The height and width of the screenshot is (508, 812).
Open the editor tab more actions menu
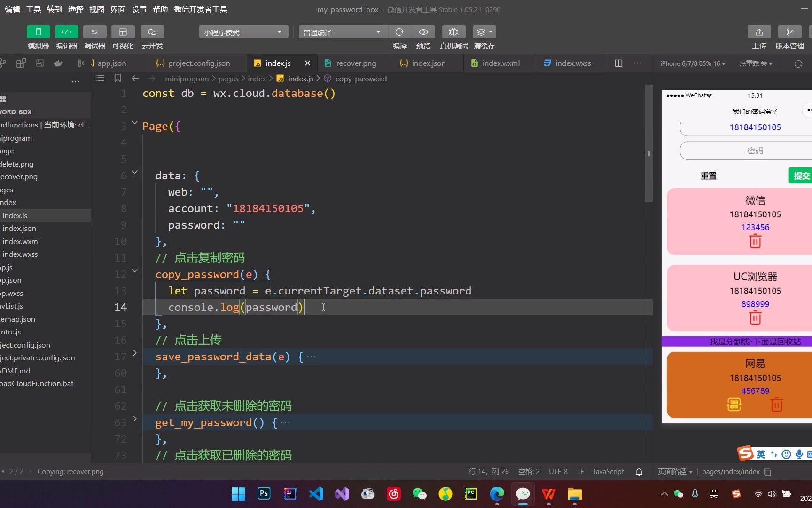point(637,63)
